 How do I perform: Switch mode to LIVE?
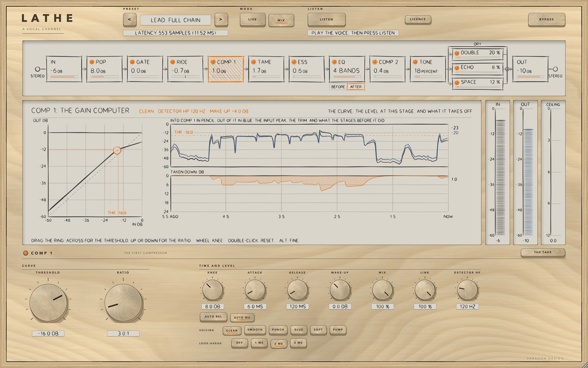pos(252,19)
